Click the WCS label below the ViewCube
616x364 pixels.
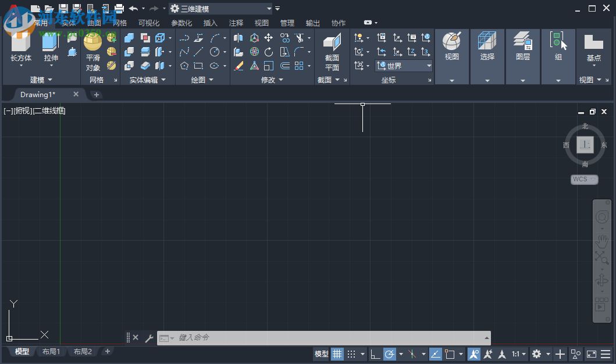tap(583, 179)
